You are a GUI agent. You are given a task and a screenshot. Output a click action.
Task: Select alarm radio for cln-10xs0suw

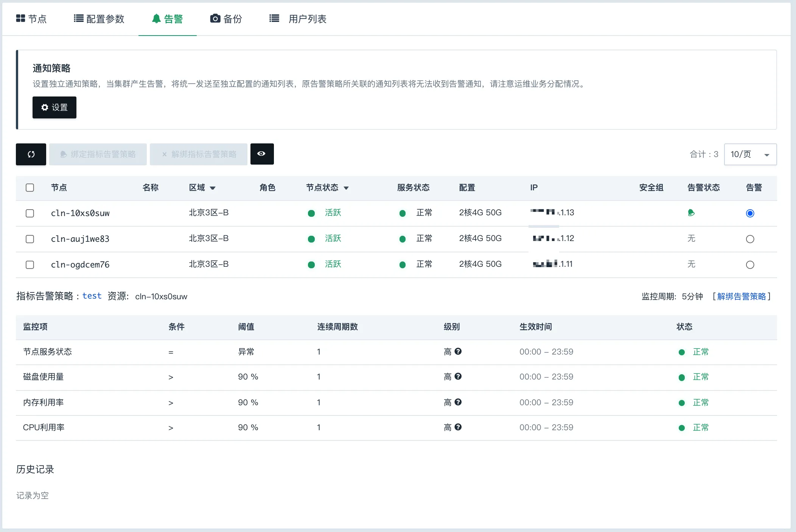point(750,213)
